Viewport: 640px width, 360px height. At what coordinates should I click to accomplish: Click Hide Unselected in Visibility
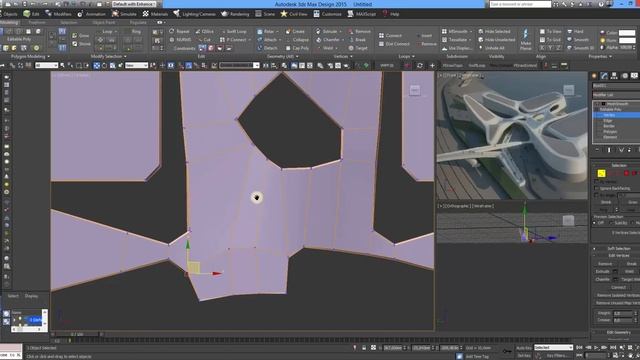coord(496,40)
